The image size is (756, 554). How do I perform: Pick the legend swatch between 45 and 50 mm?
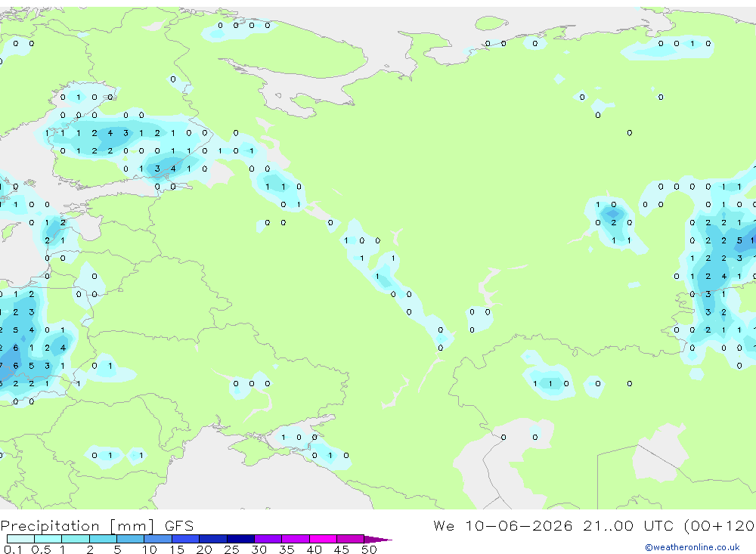(x=351, y=539)
